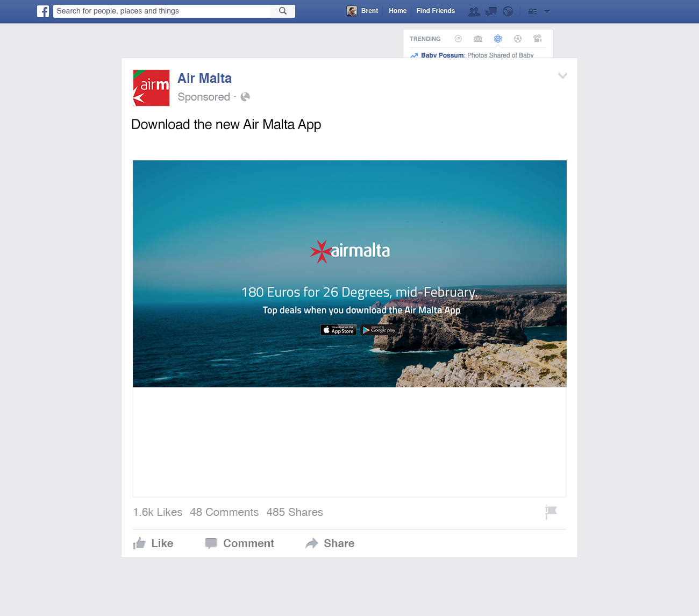Click the App Store badge in ad
This screenshot has width=699, height=616.
(x=338, y=330)
